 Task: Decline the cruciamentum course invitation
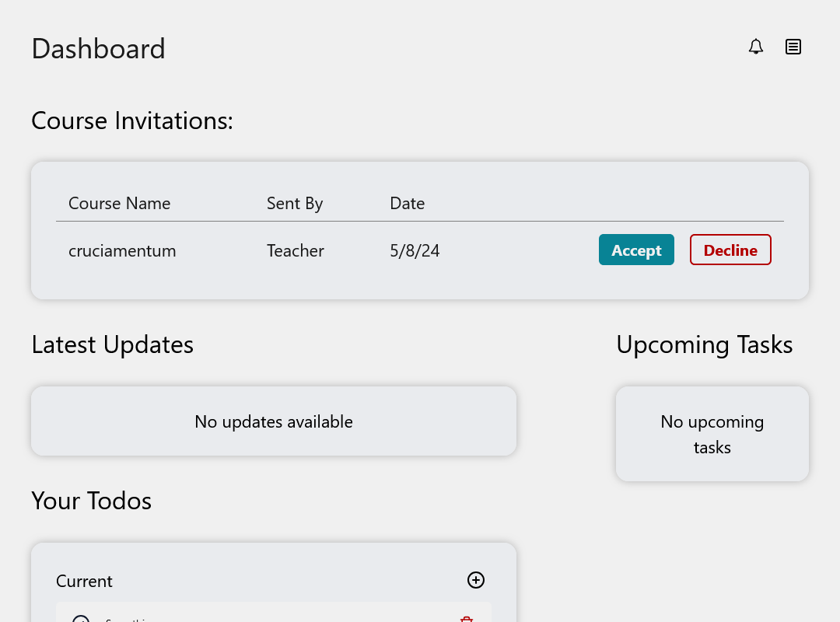[x=730, y=250]
